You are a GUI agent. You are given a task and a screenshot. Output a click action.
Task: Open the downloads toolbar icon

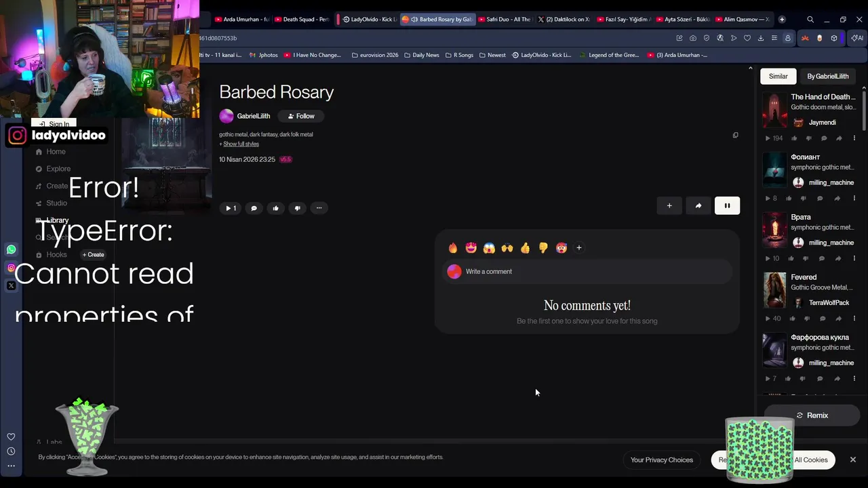[x=760, y=38]
